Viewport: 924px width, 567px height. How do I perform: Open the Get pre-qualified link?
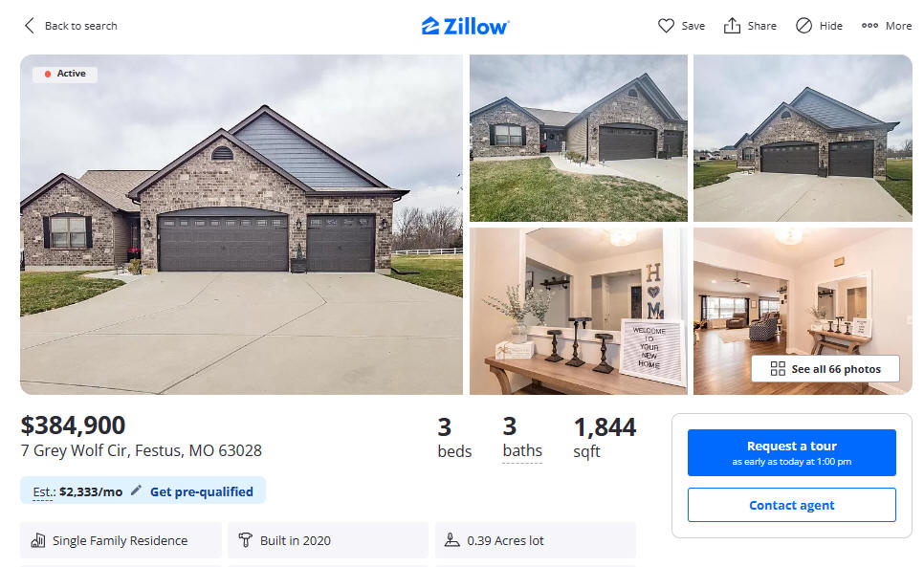[202, 491]
